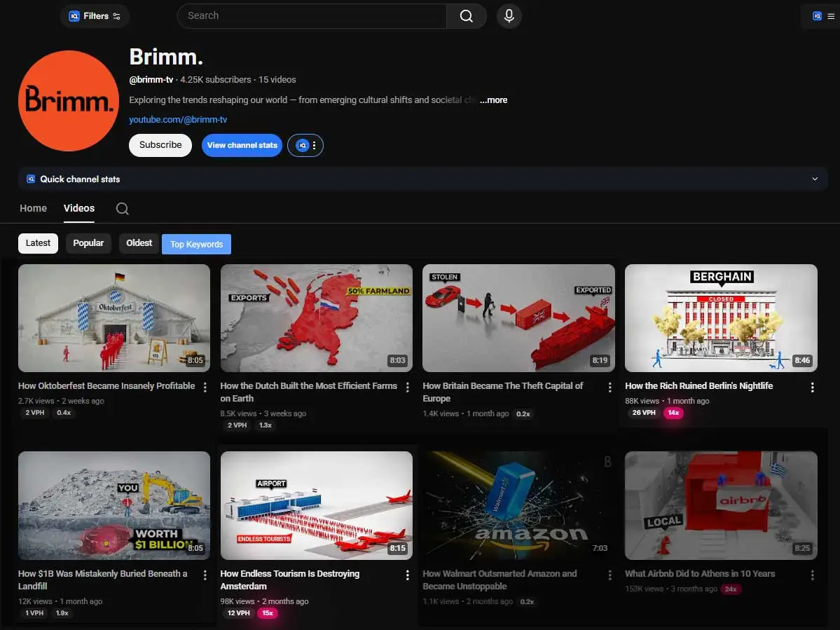Expand the Quick channel stats panel
Screen dimensions: 840x630
(815, 179)
